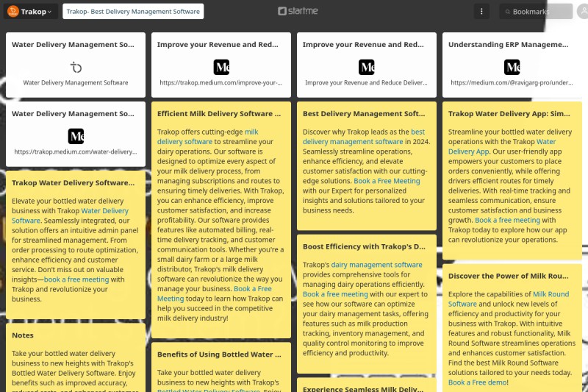Viewport: 588px width, 392px height.
Task: Click Medium icon above trakop.medium.com/water-delivery link
Action: (76, 136)
